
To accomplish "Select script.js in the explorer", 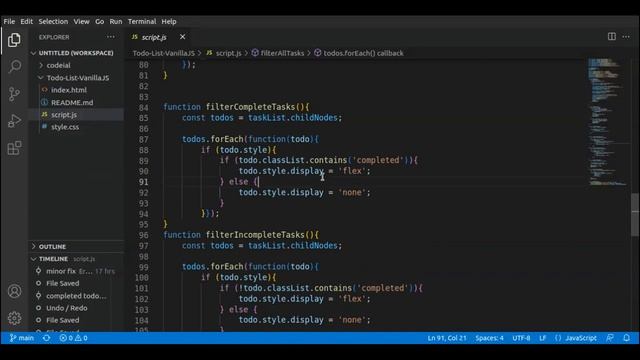I will coord(64,115).
